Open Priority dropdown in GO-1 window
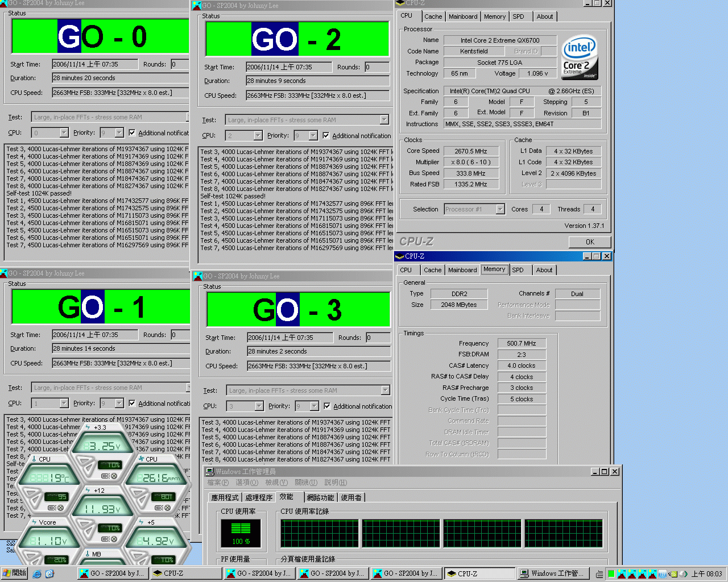The width and height of the screenshot is (728, 582). 119,403
